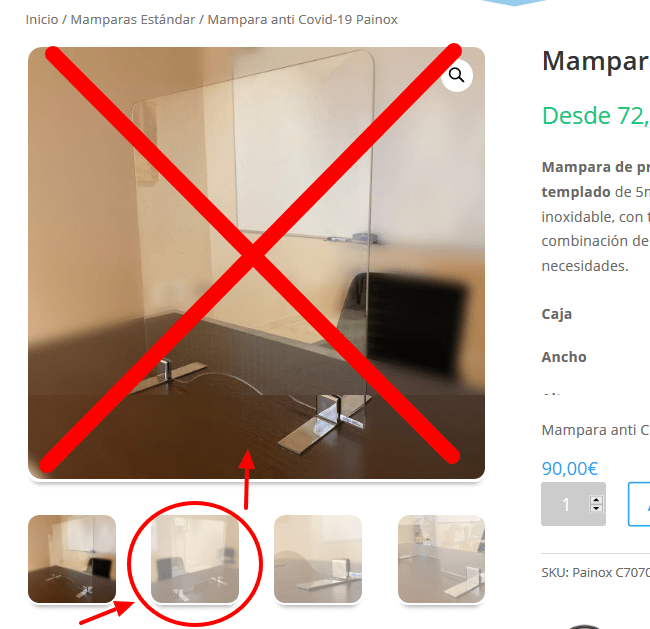Viewport: 650px width, 629px height.
Task: Select the first dark-table thumbnail
Action: 72,559
